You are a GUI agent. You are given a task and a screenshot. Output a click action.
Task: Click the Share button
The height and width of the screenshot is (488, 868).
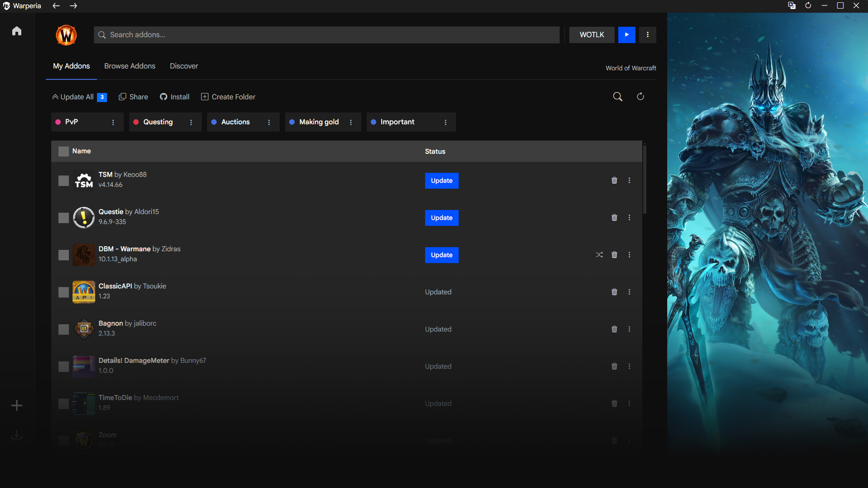click(x=133, y=97)
